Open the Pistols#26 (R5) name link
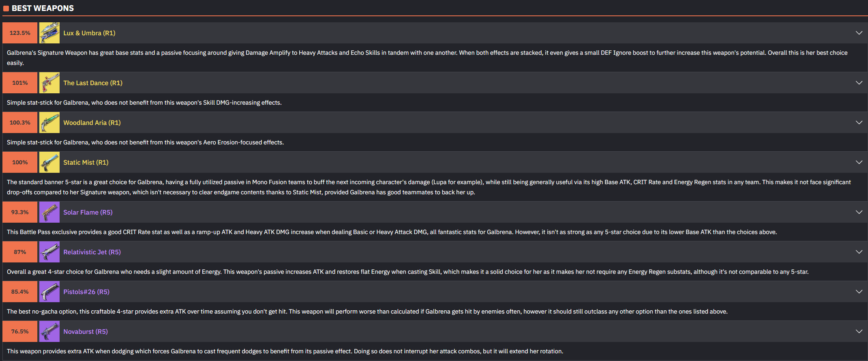 pos(86,292)
